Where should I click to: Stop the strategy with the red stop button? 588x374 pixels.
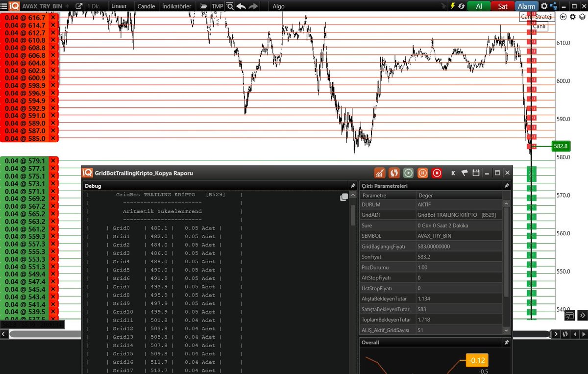click(437, 173)
